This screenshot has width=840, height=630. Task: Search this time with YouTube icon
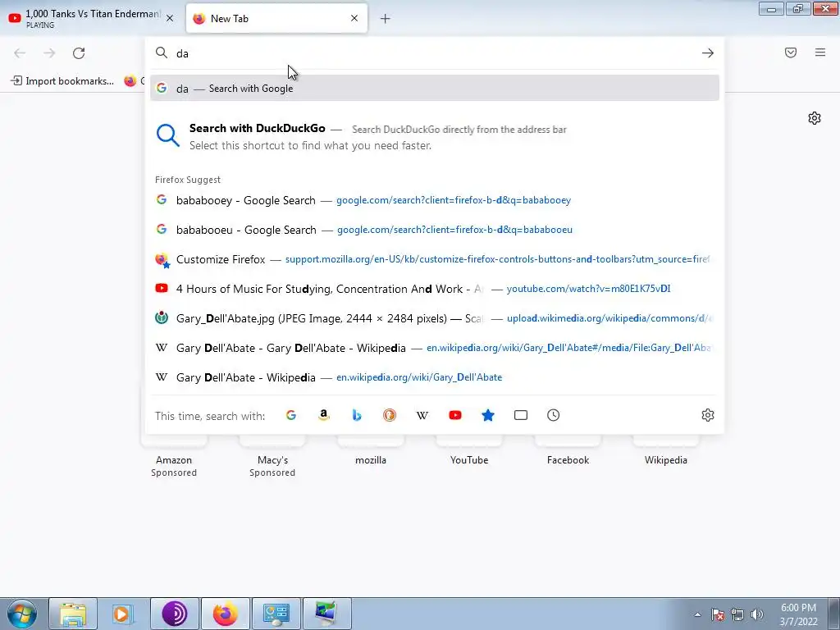[x=455, y=415]
